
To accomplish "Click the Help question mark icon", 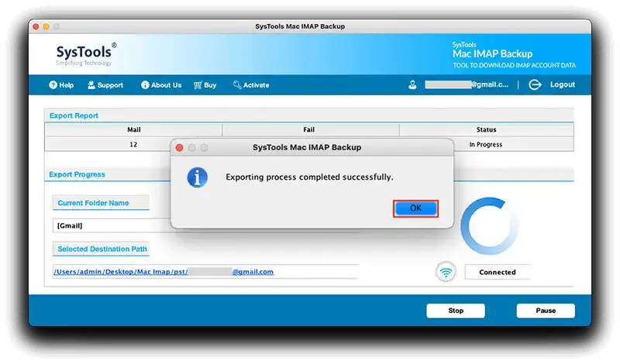I will point(53,85).
